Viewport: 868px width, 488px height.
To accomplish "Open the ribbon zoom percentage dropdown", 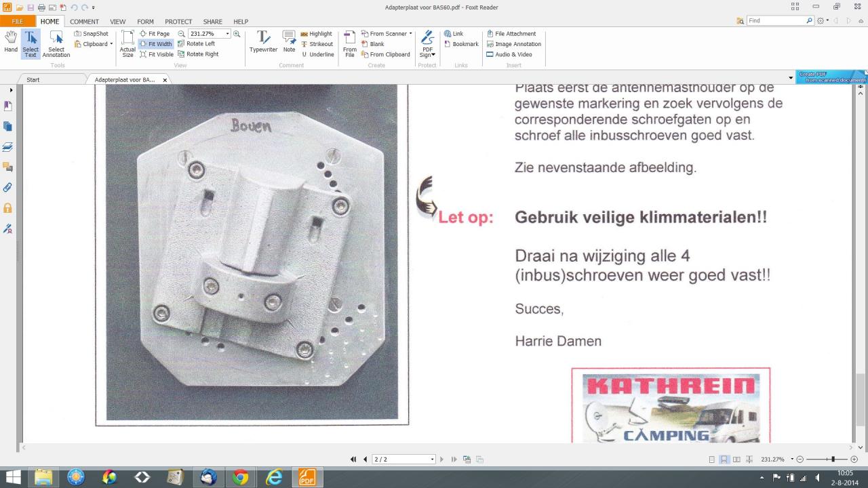I will click(227, 34).
